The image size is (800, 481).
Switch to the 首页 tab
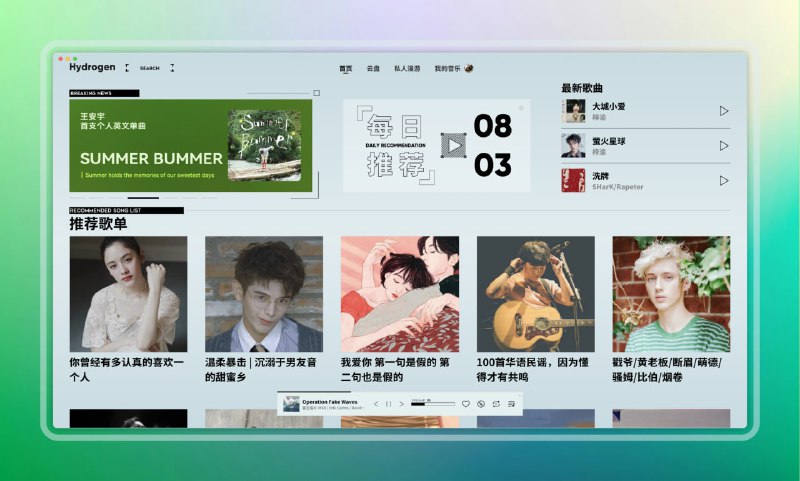click(345, 68)
